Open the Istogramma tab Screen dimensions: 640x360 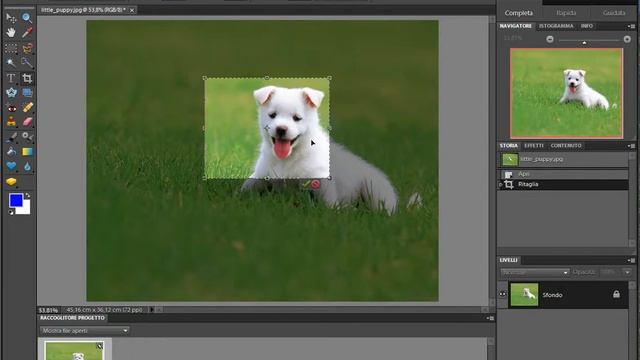coord(556,26)
